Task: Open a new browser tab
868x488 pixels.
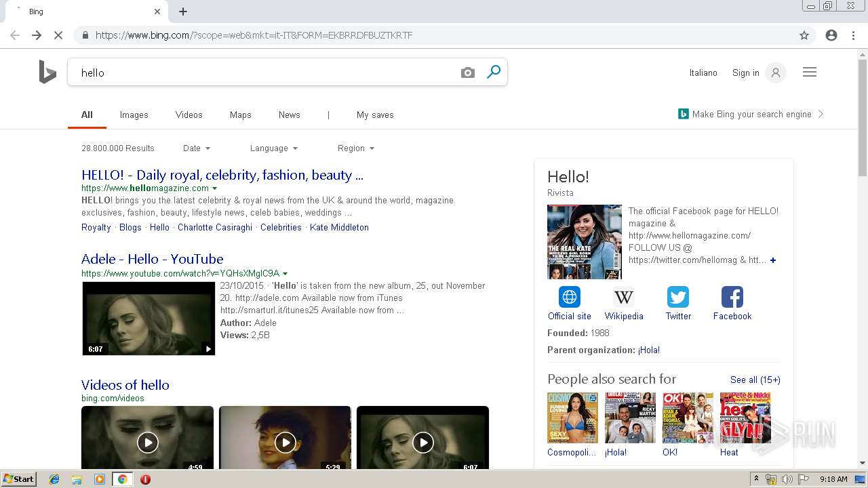Action: (183, 12)
